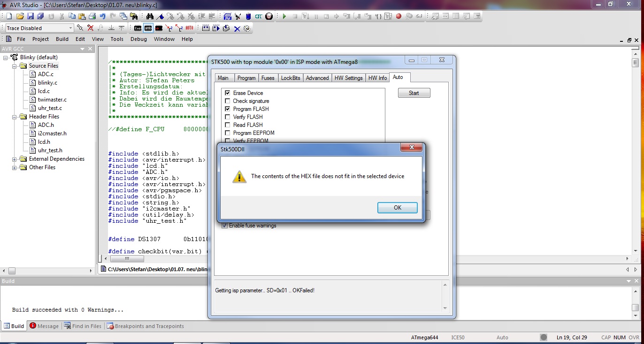This screenshot has height=344, width=644.
Task: Expand the External Dependencies folder
Action: pos(15,159)
